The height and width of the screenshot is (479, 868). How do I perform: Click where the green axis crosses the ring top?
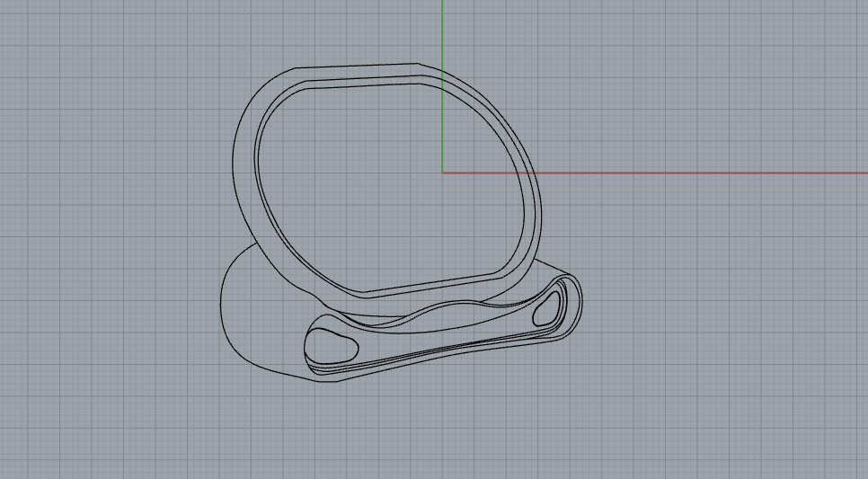click(x=443, y=73)
